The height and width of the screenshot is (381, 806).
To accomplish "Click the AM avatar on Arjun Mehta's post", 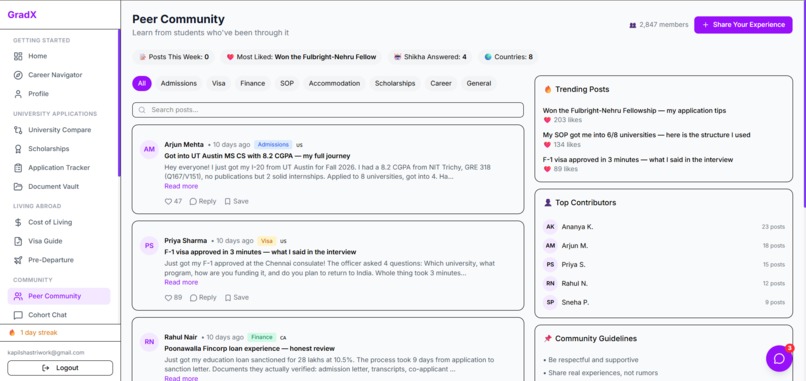I will click(149, 150).
